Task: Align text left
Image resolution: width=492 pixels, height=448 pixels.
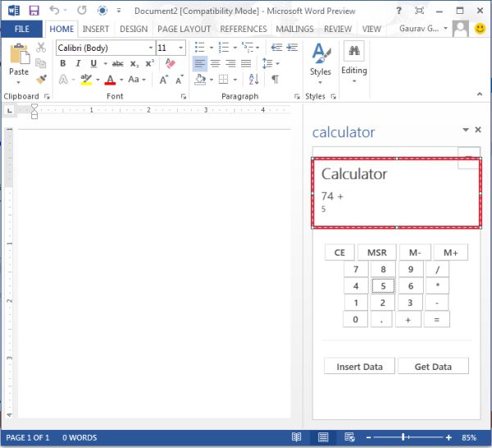Action: tap(199, 63)
